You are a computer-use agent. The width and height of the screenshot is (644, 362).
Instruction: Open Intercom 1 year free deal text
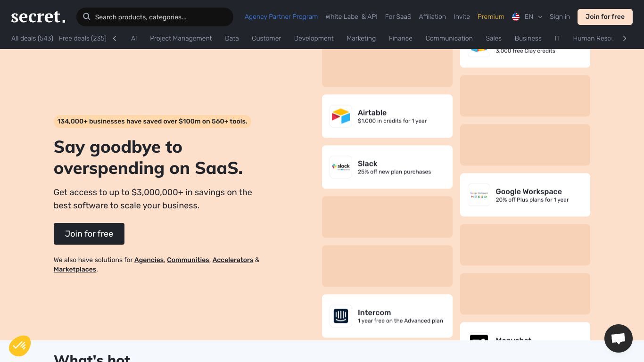pos(400,321)
